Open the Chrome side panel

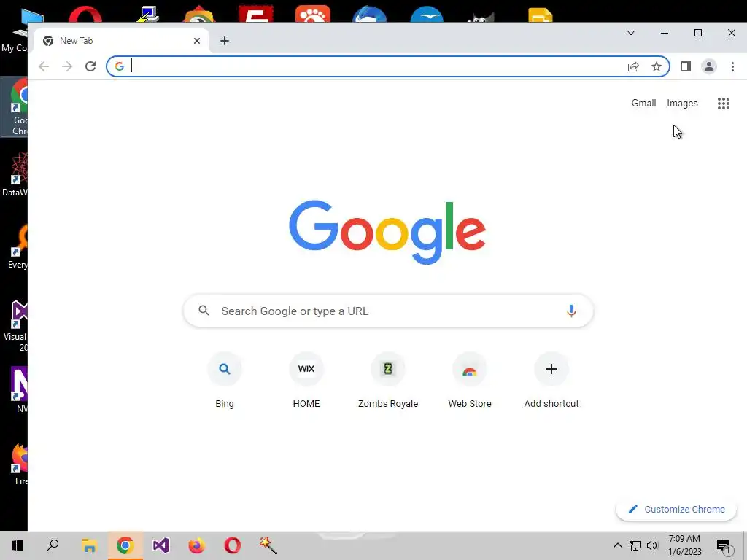(686, 66)
